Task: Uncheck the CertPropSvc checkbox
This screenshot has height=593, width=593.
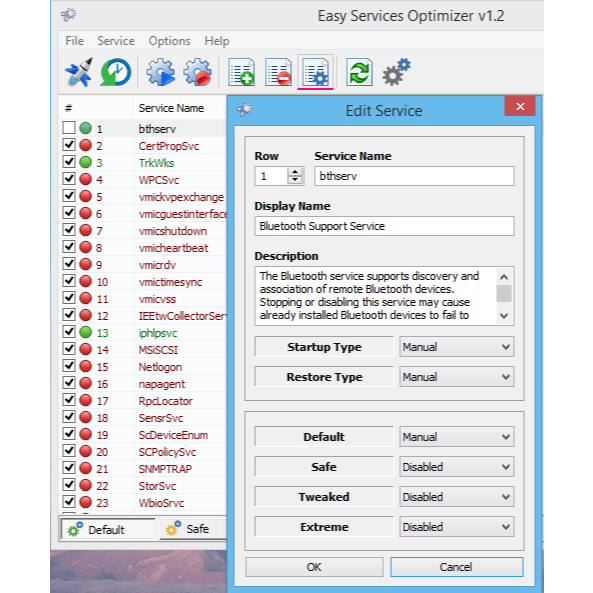Action: tap(69, 145)
